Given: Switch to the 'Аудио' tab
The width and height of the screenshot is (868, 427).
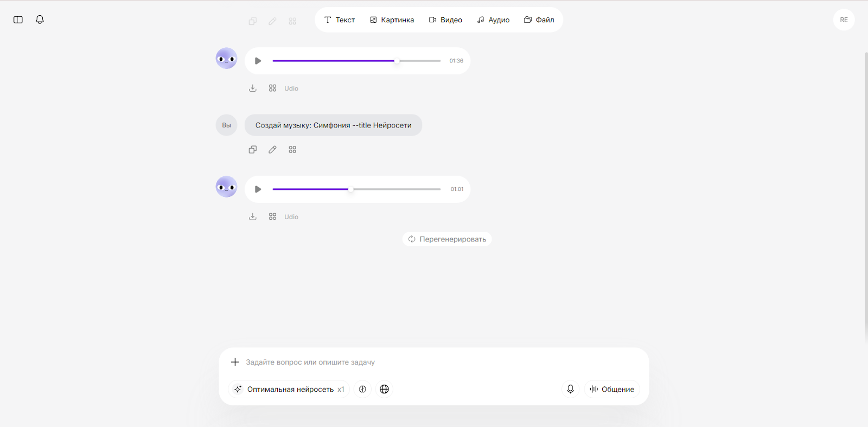Looking at the screenshot, I should pyautogui.click(x=493, y=20).
